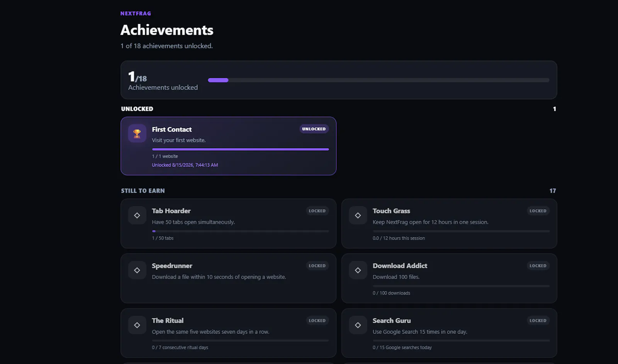Viewport: 618px width, 364px height.
Task: Click The Ritual diamond icon
Action: click(137, 325)
